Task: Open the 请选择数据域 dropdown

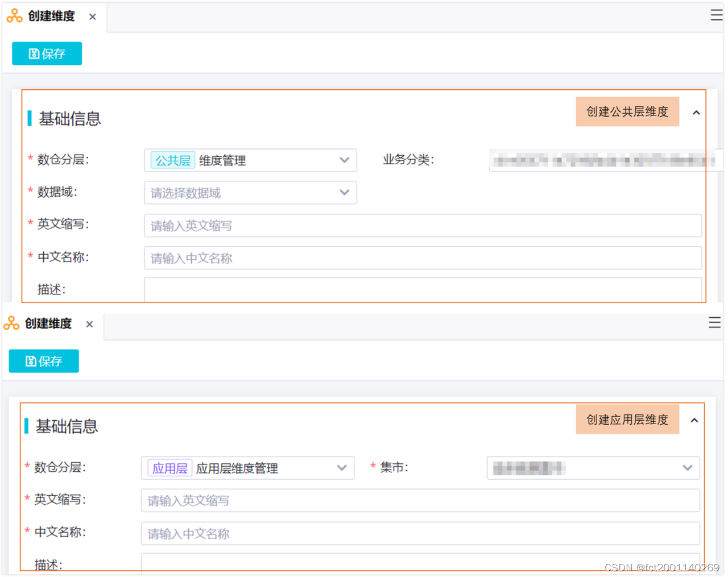Action: (x=250, y=193)
